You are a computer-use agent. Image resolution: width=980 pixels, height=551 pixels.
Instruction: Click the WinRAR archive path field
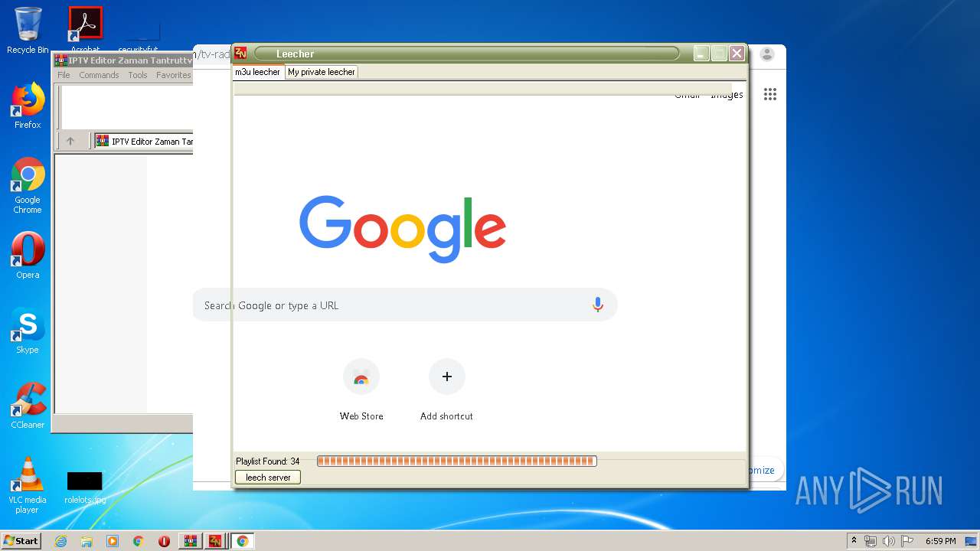[x=143, y=141]
